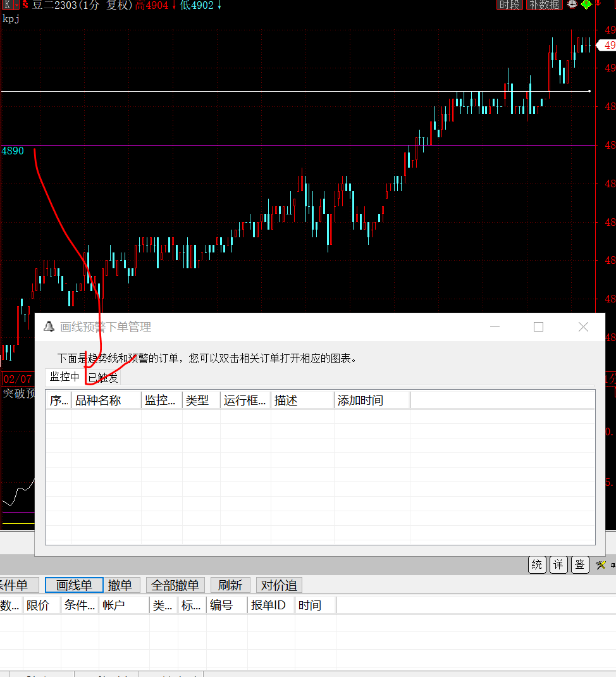The height and width of the screenshot is (677, 616).
Task: Click the 画线单 button
Action: 74,585
